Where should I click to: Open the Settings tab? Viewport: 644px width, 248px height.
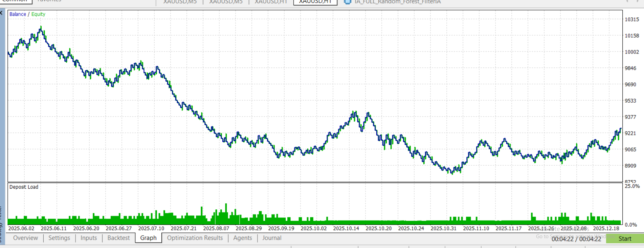point(59,238)
